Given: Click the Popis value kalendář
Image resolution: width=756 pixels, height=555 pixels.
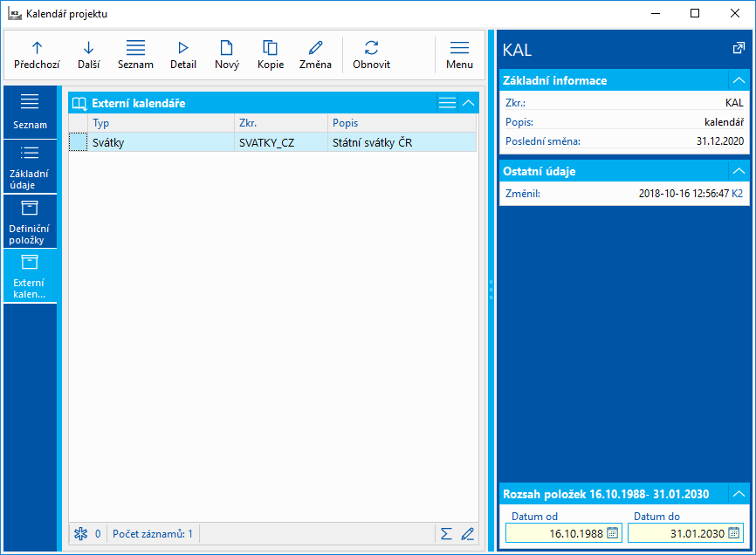Looking at the screenshot, I should [x=724, y=122].
